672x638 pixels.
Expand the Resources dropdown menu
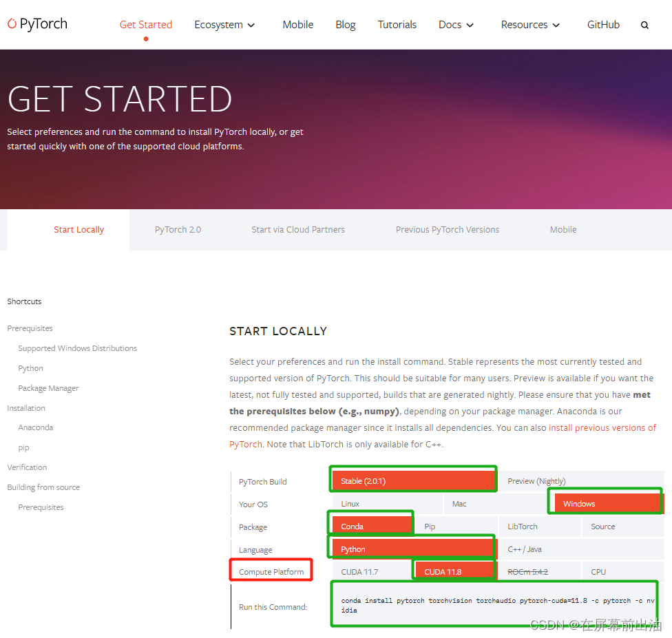[x=530, y=25]
